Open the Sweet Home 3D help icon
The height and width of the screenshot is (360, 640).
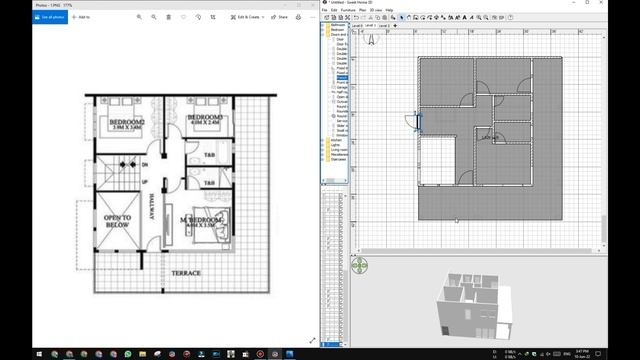[510, 18]
